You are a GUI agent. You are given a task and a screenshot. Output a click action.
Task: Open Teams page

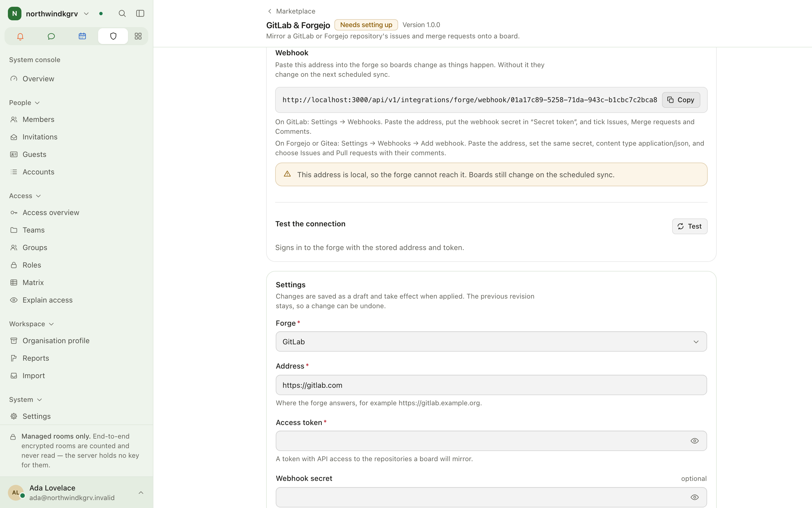click(76, 230)
